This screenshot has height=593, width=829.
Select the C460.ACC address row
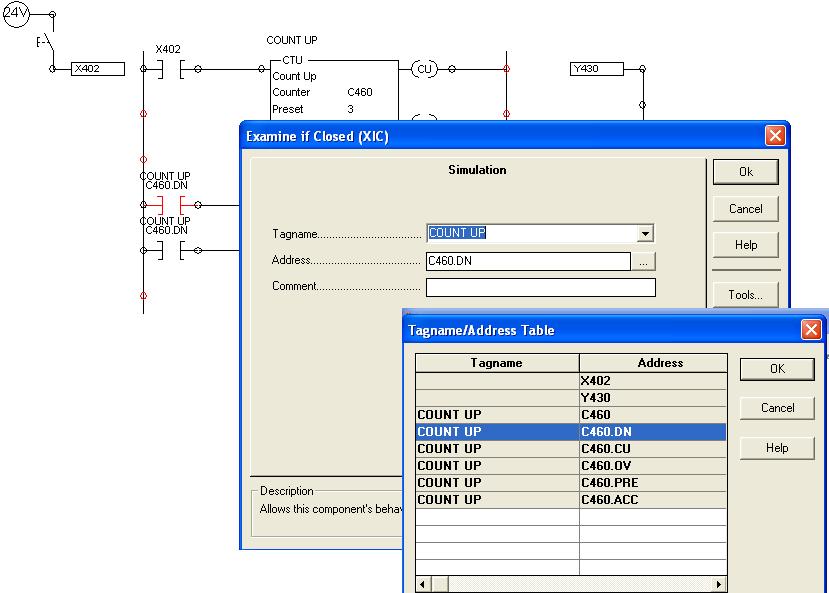(571, 499)
